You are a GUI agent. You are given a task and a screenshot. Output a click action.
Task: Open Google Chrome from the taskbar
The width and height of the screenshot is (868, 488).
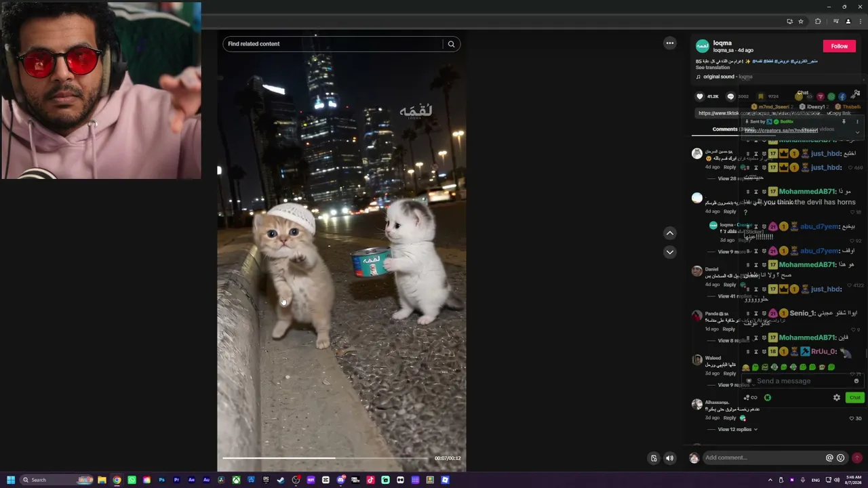117,480
